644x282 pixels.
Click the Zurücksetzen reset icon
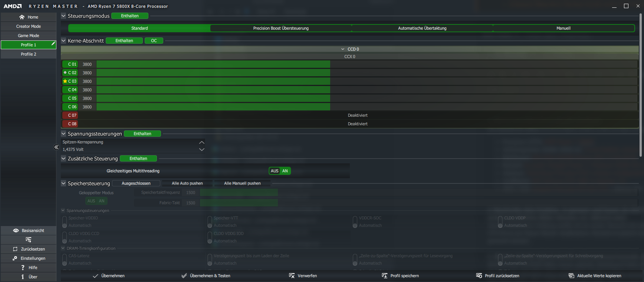point(15,249)
